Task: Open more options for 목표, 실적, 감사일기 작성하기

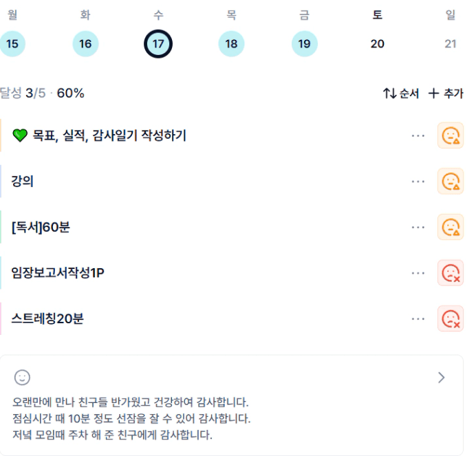Action: pyautogui.click(x=418, y=135)
